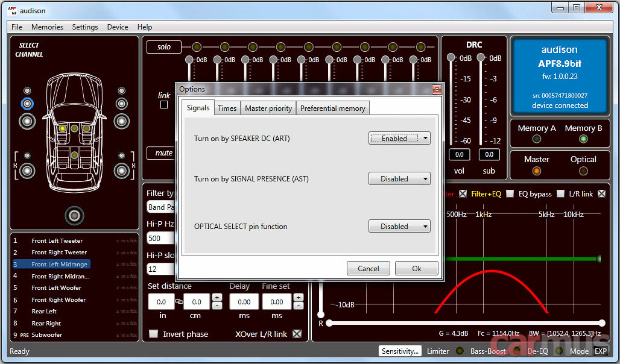Image resolution: width=620 pixels, height=364 pixels.
Task: Click the distance inches input field
Action: [161, 301]
